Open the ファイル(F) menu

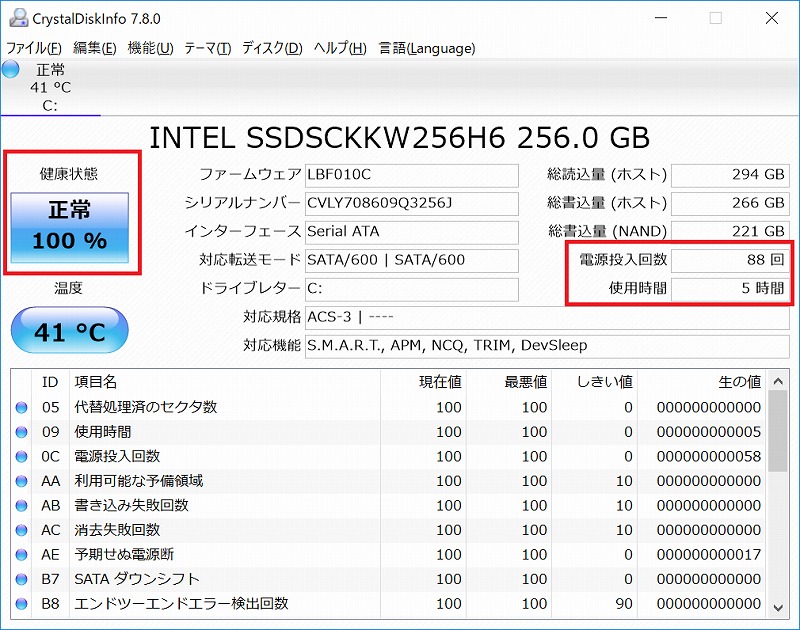(34, 48)
